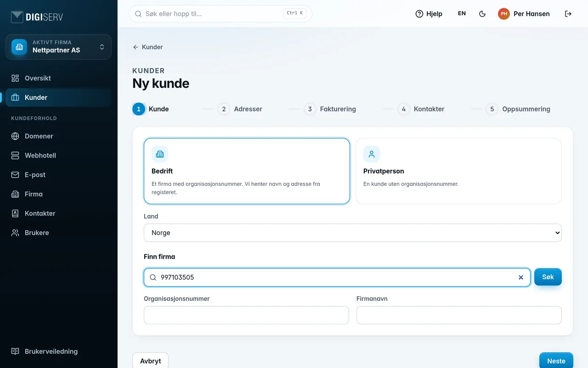
Task: Switch language to EN
Action: [462, 14]
